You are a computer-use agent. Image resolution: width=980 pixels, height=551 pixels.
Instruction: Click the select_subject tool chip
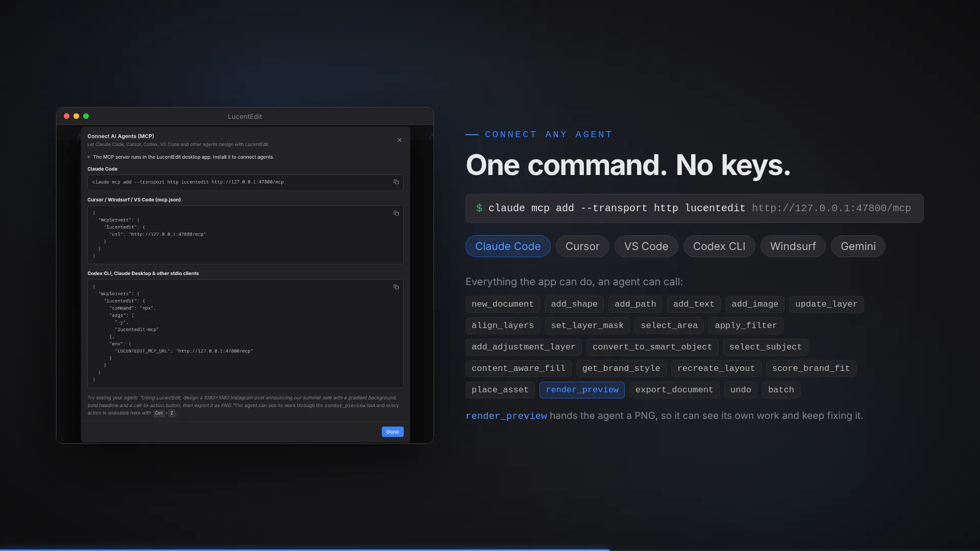(766, 347)
